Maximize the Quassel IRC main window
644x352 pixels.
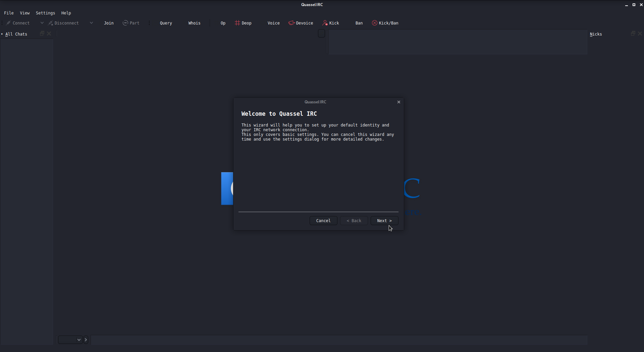coord(634,5)
